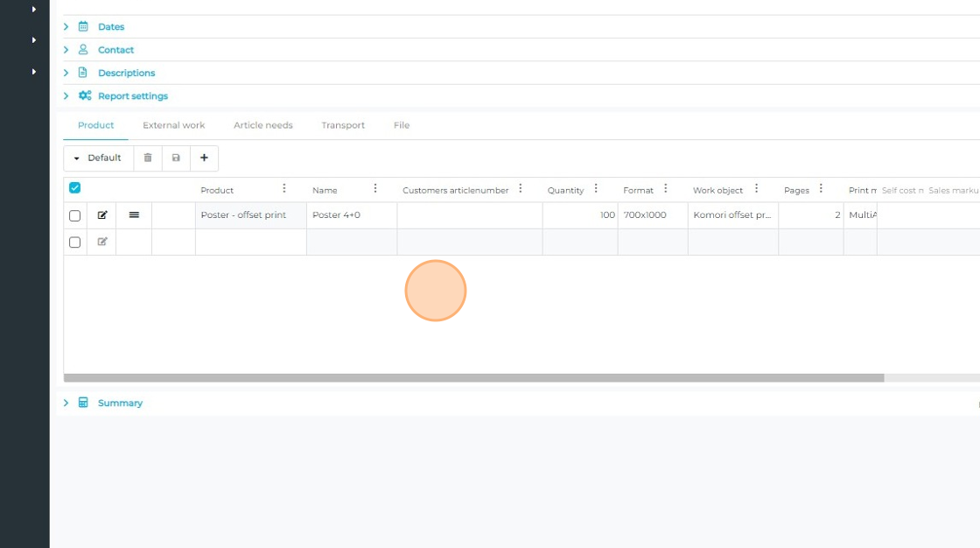Screen dimensions: 980x548
Task: Click the Poster 4+0 name cell
Action: pos(351,215)
